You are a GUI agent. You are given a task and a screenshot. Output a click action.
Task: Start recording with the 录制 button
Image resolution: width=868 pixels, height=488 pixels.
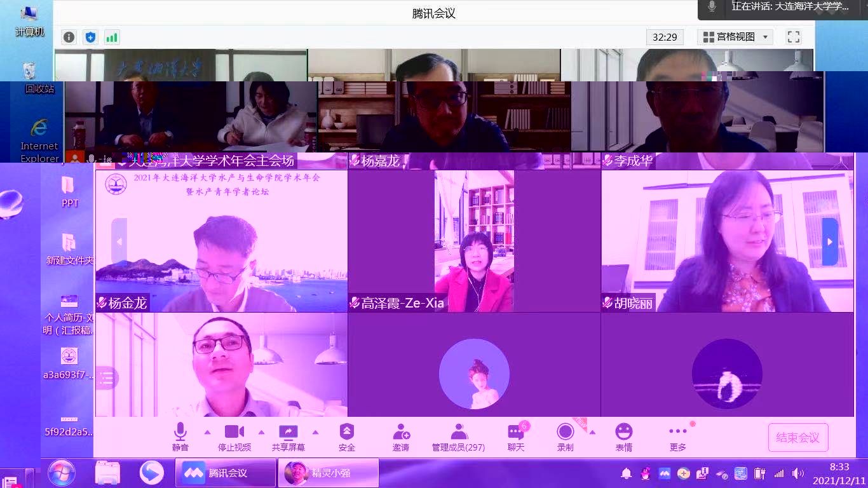pyautogui.click(x=566, y=437)
